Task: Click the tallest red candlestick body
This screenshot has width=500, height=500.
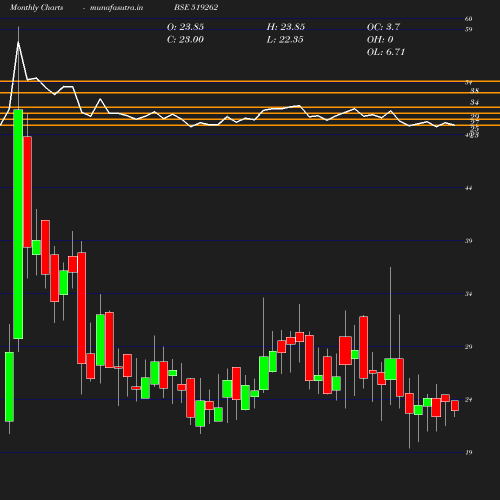Action: click(x=82, y=308)
